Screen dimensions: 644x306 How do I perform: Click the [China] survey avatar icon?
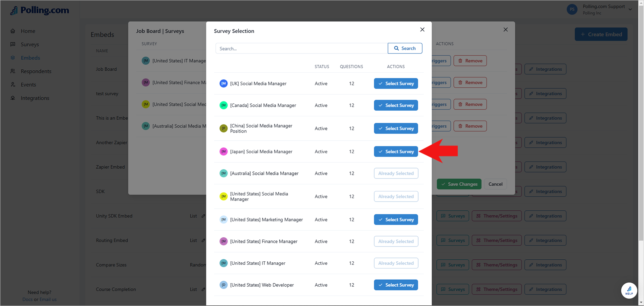(x=223, y=128)
